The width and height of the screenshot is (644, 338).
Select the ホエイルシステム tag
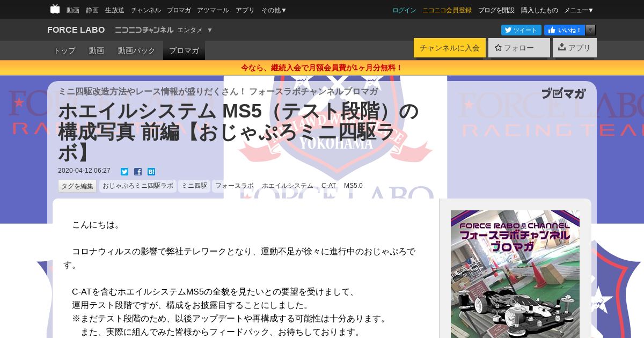tap(288, 186)
